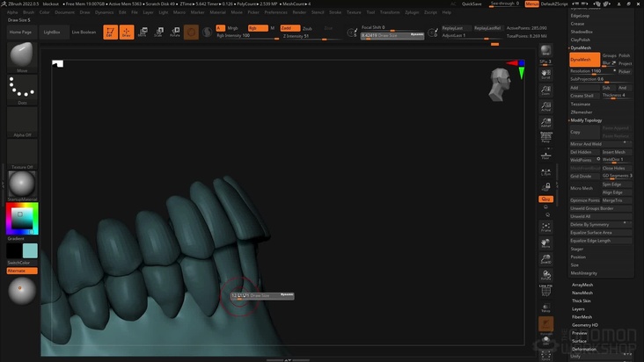Click the Home Page button
Viewport: 644px width, 362px height.
(x=20, y=32)
